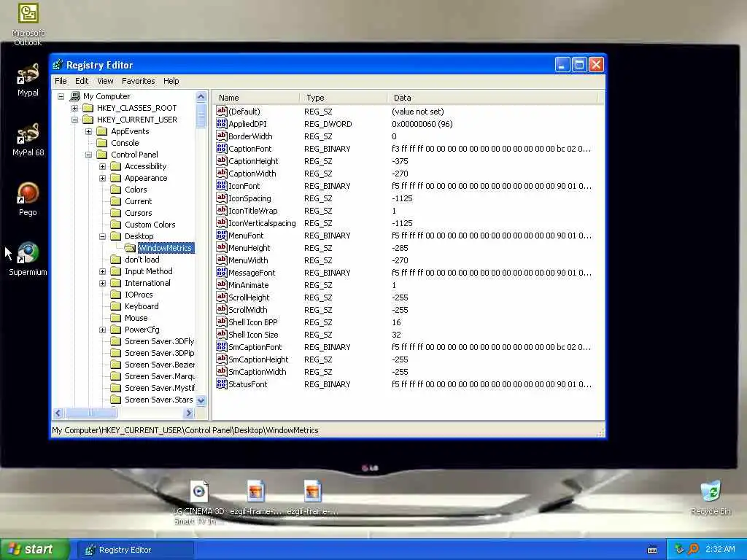The width and height of the screenshot is (747, 560).
Task: Open the Favorites menu
Action: [x=138, y=81]
